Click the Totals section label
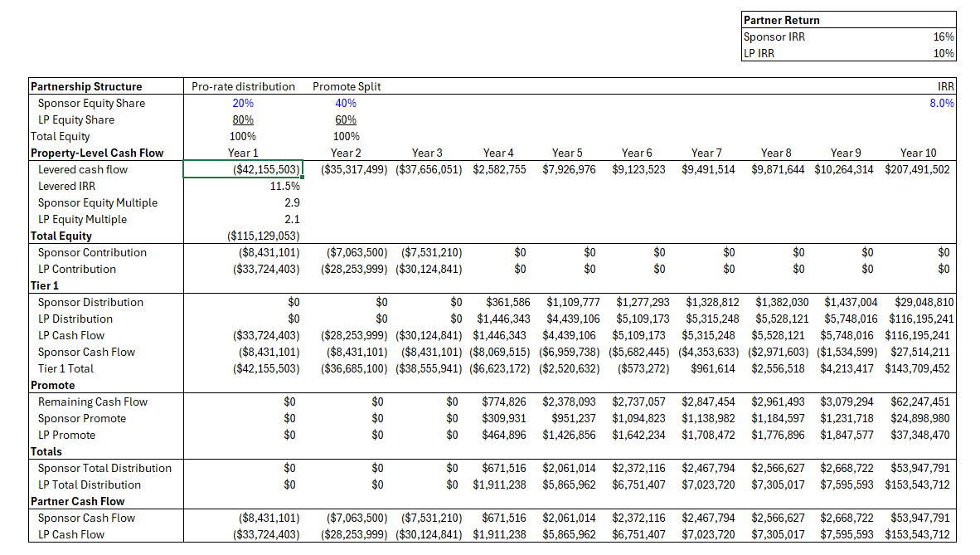 click(46, 452)
